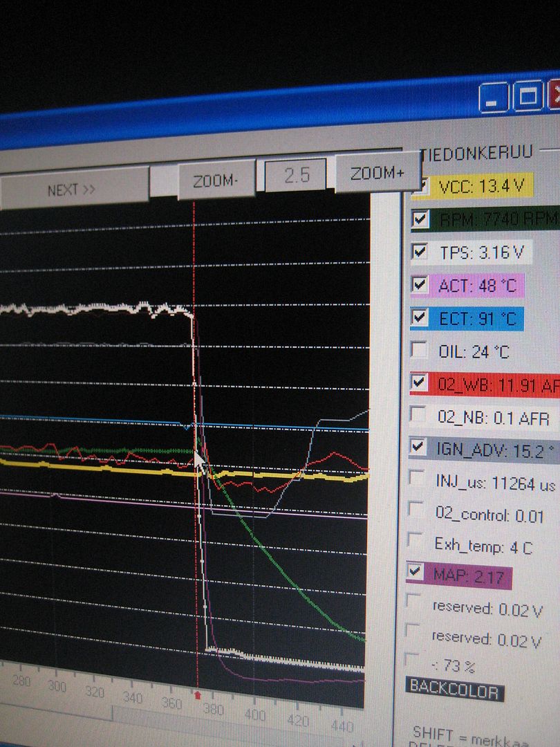Enable the checkbox labeled 73 %
This screenshot has width=560, height=747.
(x=413, y=659)
